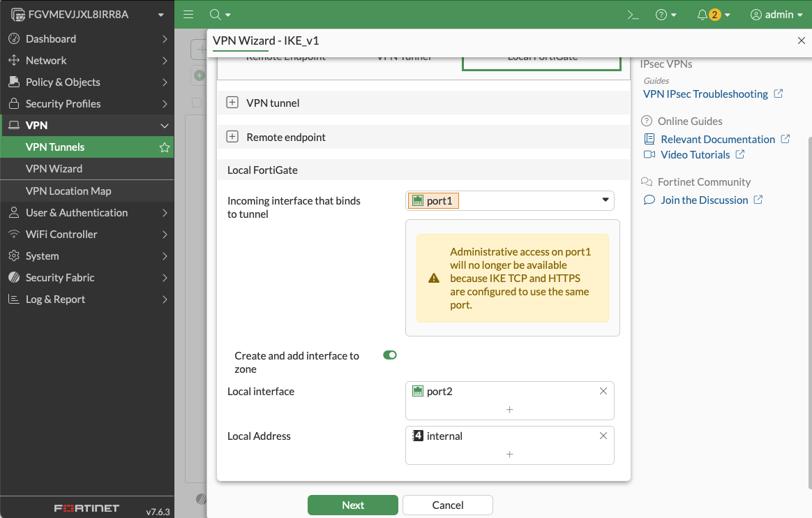
Task: Click the User & Authentication person icon
Action: click(x=14, y=212)
